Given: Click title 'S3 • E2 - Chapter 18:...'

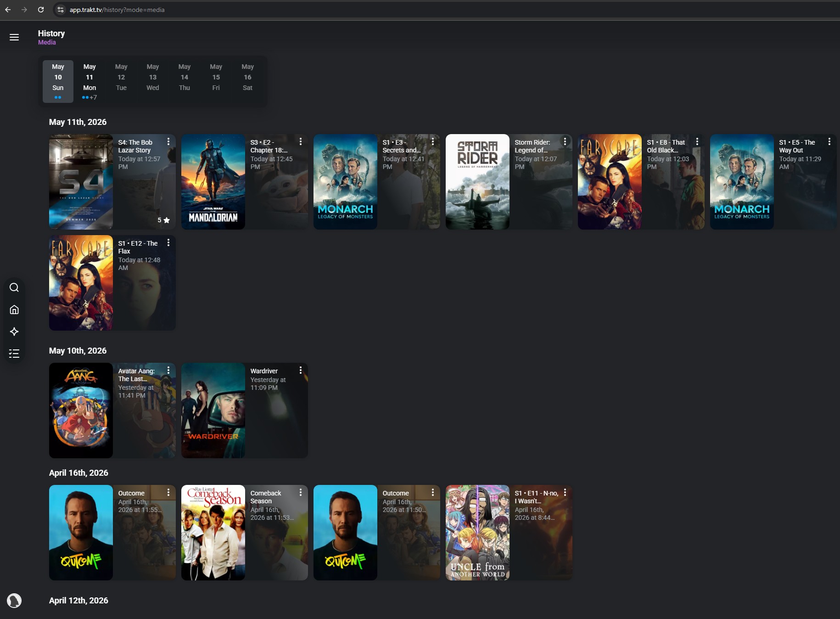Looking at the screenshot, I should point(269,146).
